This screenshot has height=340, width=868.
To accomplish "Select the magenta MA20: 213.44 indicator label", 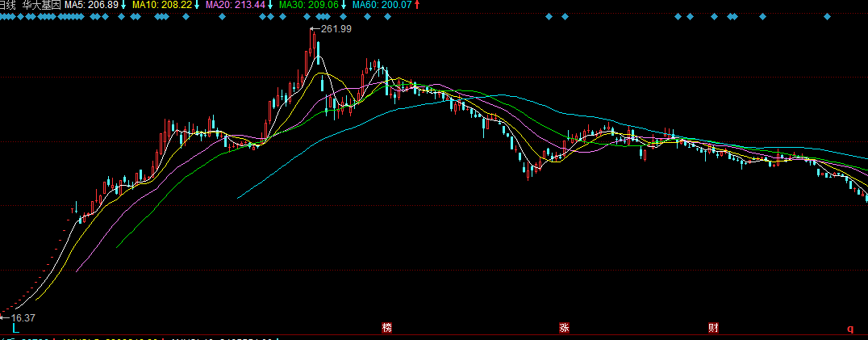I will click(x=235, y=5).
